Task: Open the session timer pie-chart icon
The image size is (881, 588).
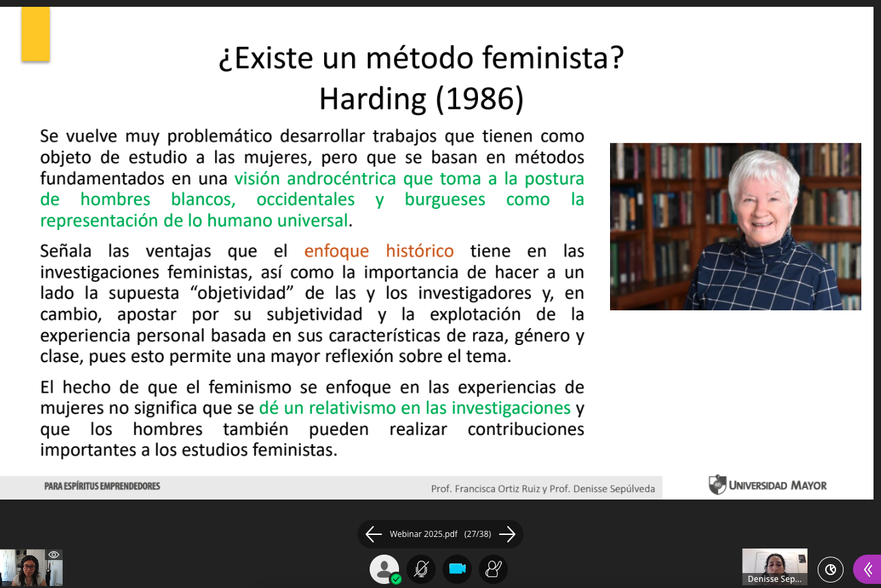Action: pyautogui.click(x=831, y=570)
